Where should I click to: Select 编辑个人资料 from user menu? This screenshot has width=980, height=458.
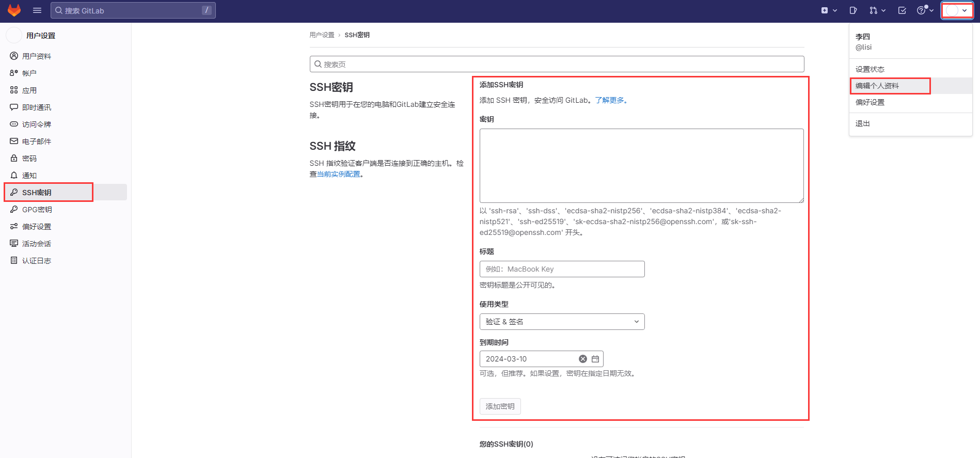pos(877,86)
